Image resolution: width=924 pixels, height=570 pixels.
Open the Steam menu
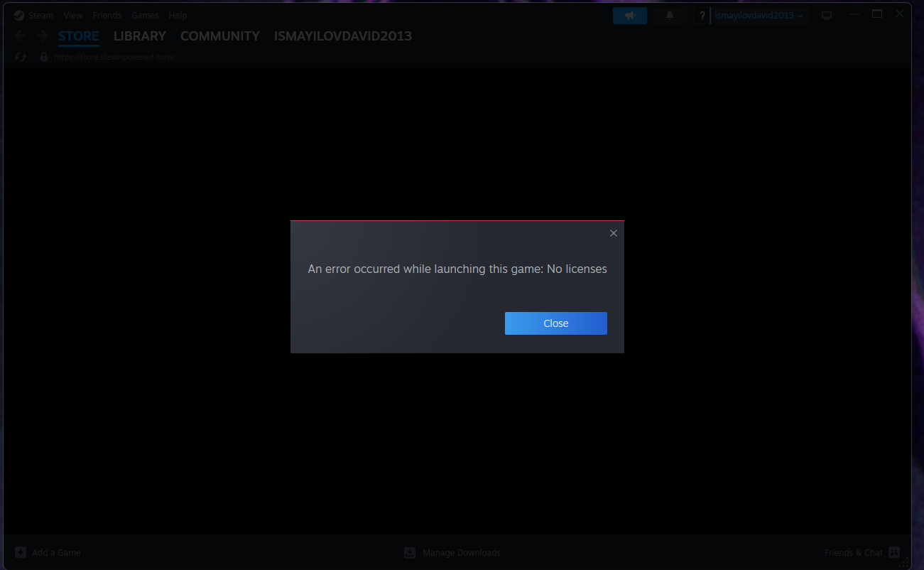(x=34, y=15)
